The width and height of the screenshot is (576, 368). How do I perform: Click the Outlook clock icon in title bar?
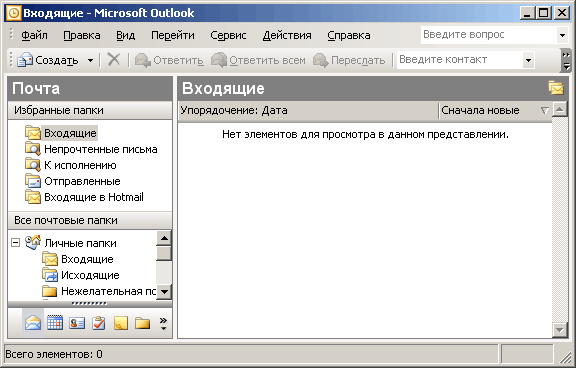[x=14, y=13]
